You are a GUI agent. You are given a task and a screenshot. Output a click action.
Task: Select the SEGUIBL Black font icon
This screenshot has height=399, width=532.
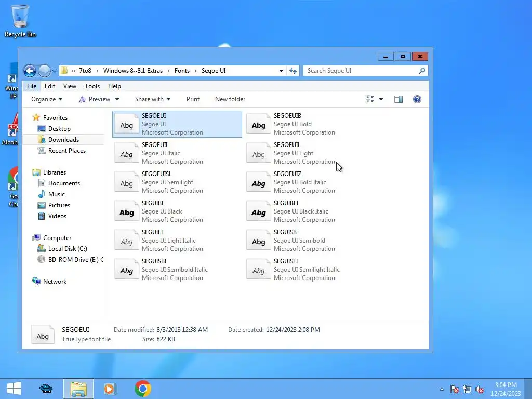(127, 212)
